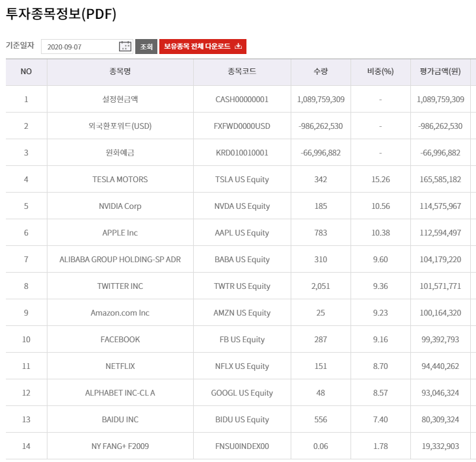Click the CASH00000001 code cell

[x=242, y=100]
